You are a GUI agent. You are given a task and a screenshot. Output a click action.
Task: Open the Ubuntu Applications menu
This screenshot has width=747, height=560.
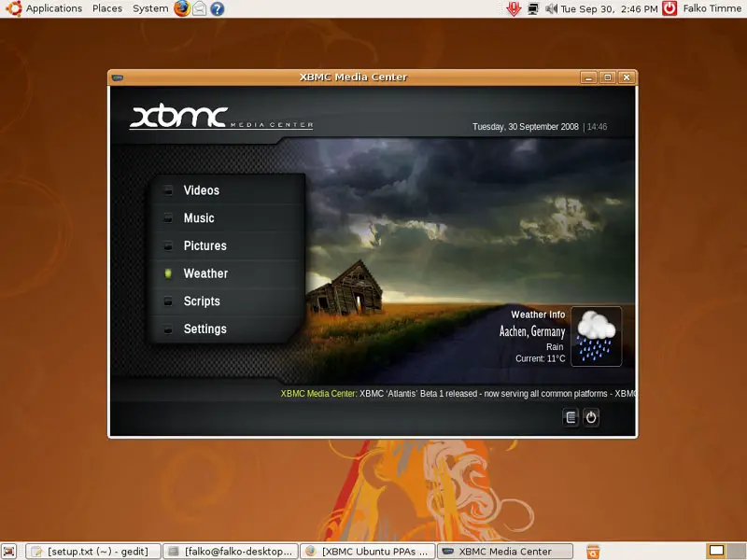53,8
